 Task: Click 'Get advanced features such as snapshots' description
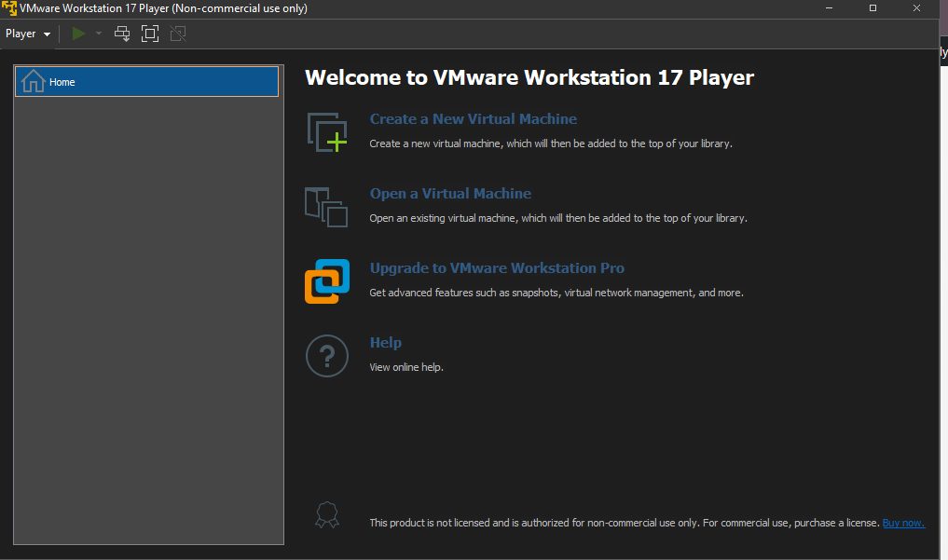[556, 293]
